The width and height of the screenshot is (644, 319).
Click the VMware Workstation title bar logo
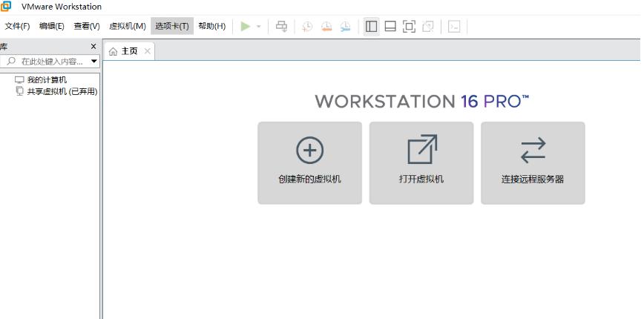tap(6, 6)
